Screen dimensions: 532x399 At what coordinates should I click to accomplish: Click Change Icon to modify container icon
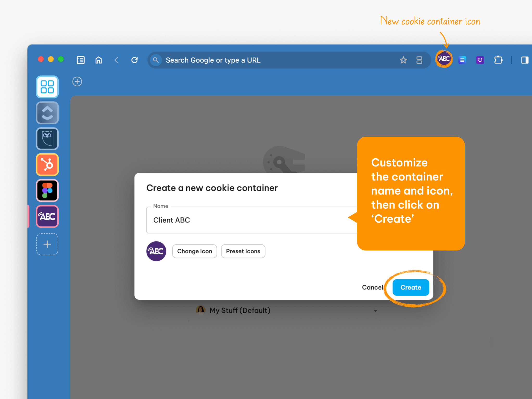coord(194,251)
